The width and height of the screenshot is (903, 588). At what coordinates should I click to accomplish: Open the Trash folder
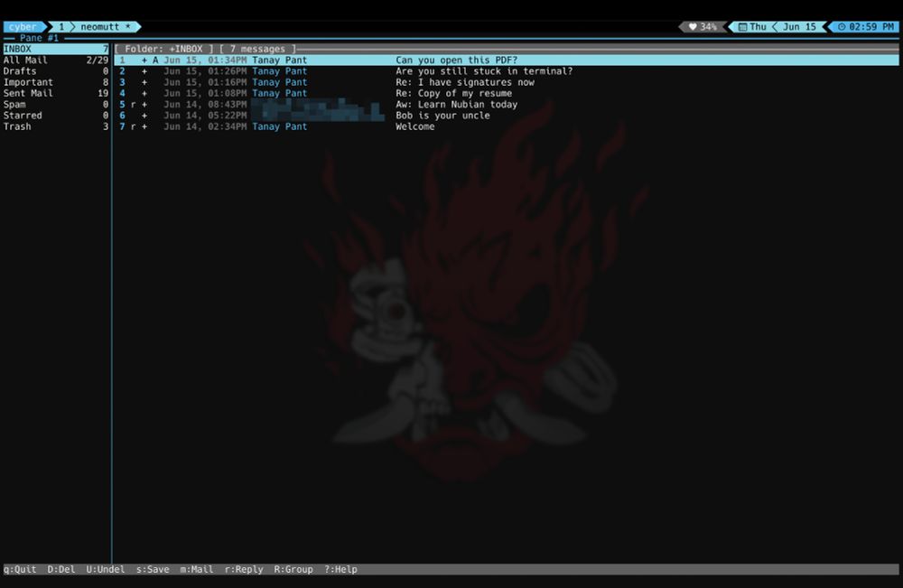[56, 126]
